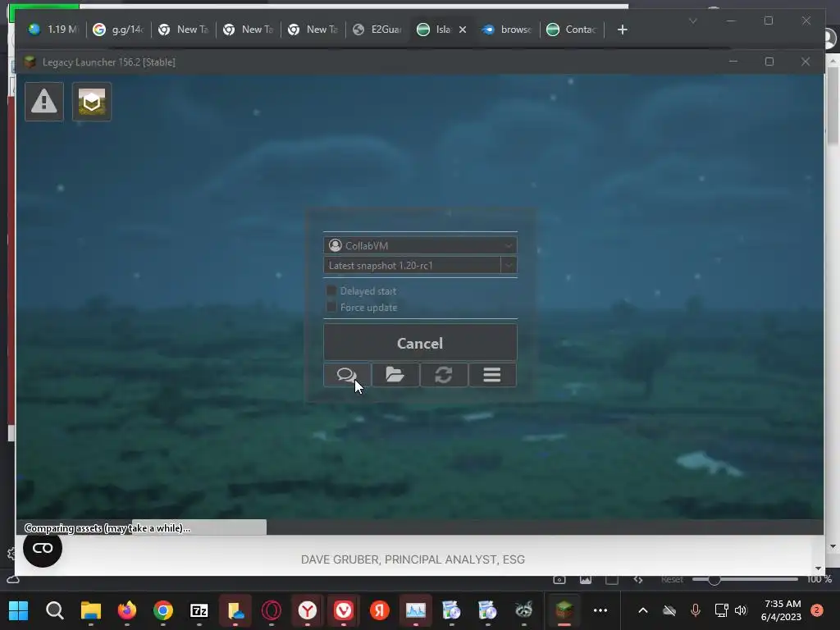The height and width of the screenshot is (630, 840).
Task: Open Opera browser from taskbar
Action: point(272,610)
